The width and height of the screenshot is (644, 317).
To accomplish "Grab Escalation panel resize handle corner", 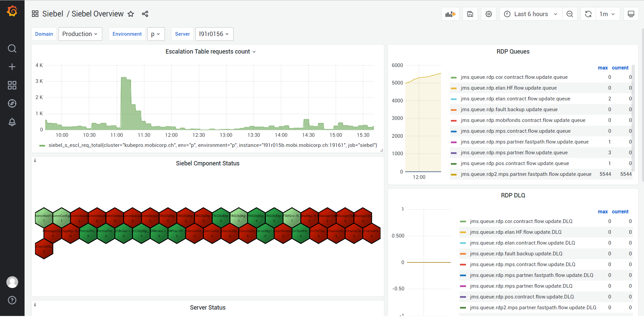I will pyautogui.click(x=382, y=151).
